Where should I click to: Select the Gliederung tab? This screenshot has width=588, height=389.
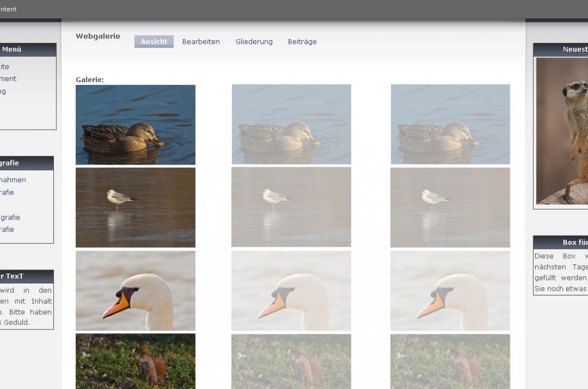254,42
